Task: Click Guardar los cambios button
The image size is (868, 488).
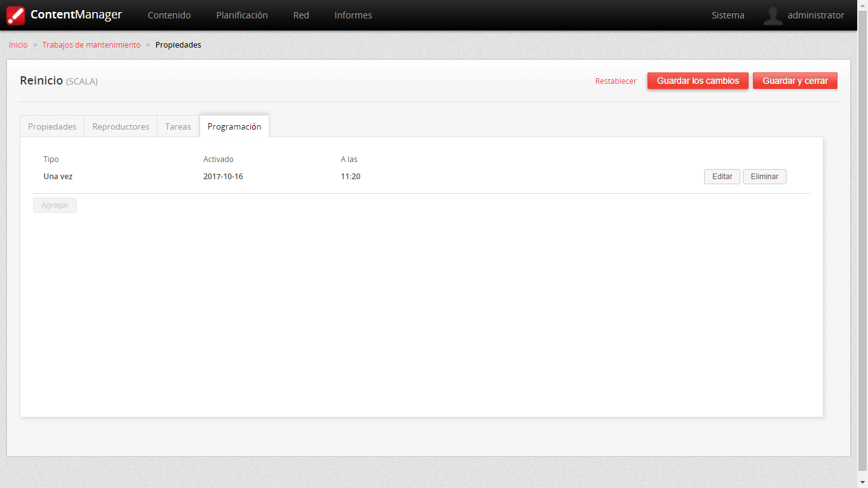Action: point(698,81)
